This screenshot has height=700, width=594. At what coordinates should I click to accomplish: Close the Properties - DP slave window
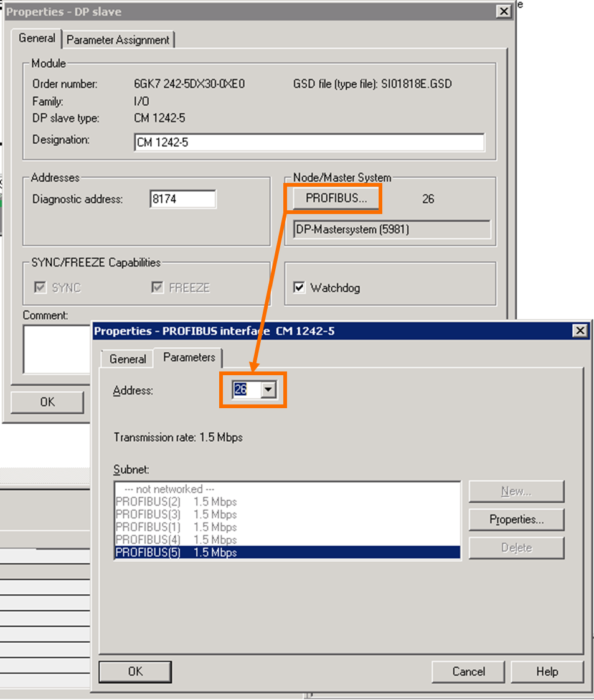coord(504,11)
